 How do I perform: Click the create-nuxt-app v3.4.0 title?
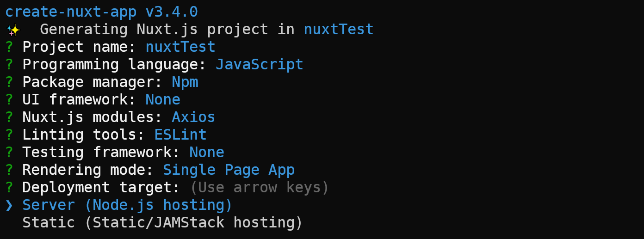tap(101, 12)
